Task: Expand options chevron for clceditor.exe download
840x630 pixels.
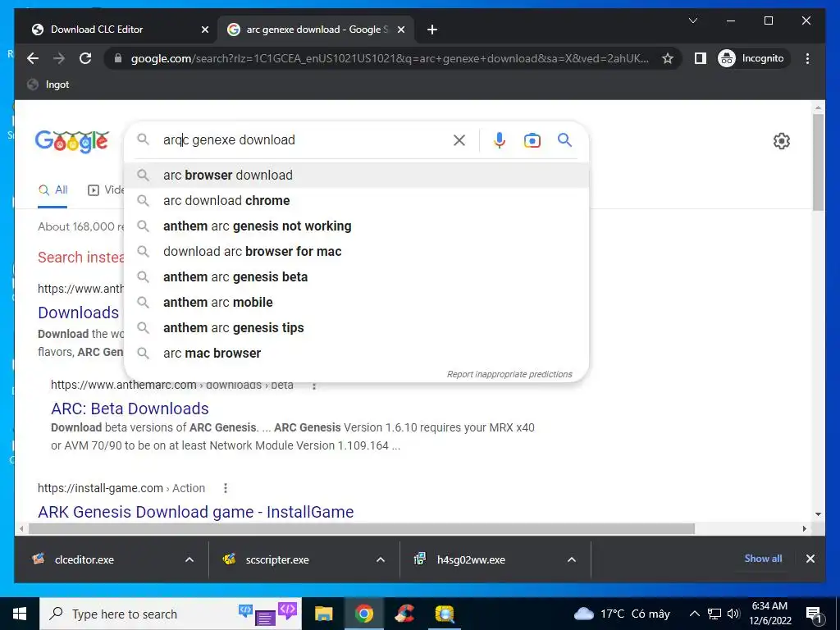Action: tap(189, 559)
